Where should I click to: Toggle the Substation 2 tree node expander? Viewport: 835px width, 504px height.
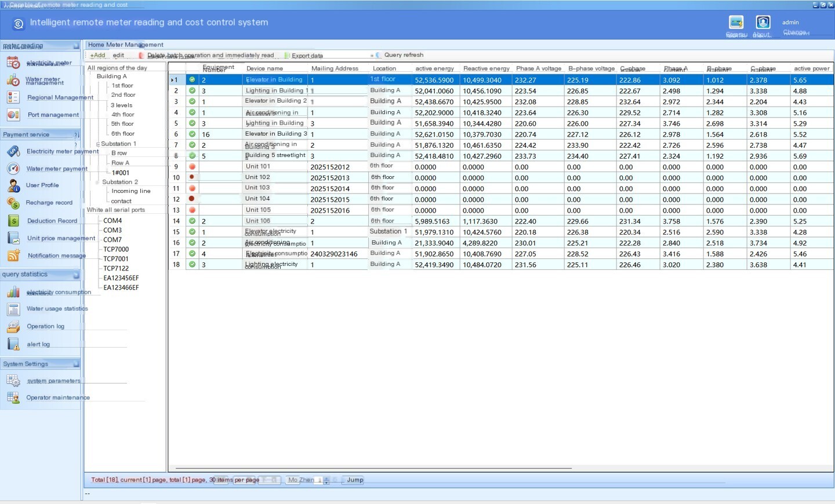coord(97,182)
